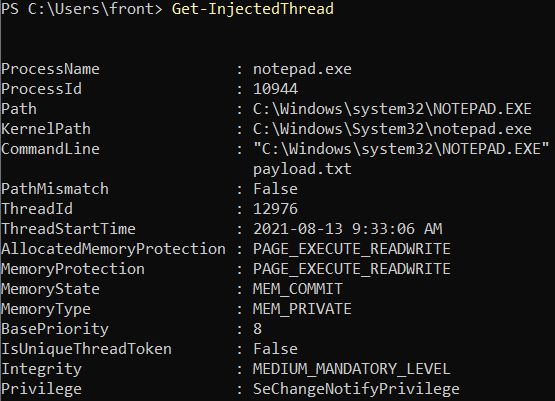Click the PS C:\Users\front> prompt
Screen dimensions: 555x401
click(x=82, y=9)
